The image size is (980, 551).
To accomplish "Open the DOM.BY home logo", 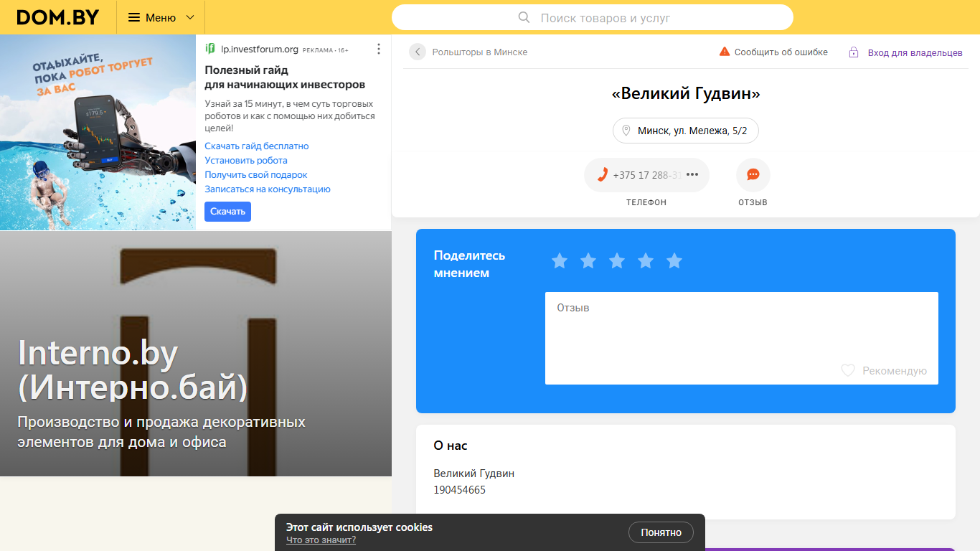I will 57,17.
